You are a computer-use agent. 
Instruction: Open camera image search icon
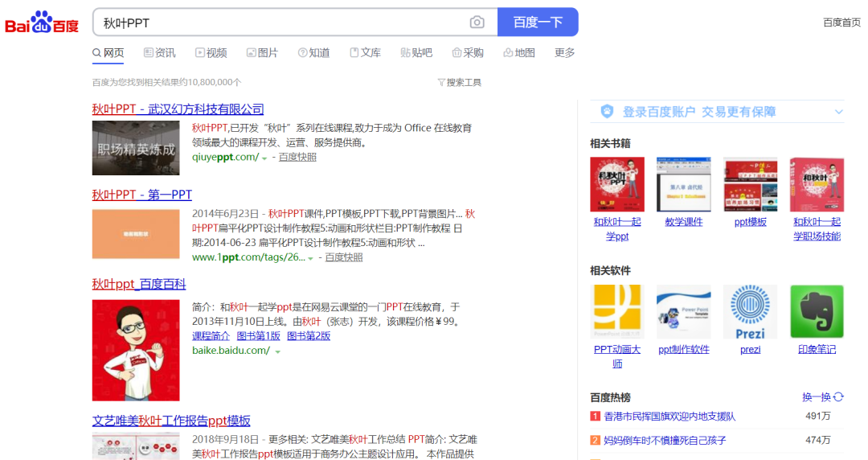[477, 23]
